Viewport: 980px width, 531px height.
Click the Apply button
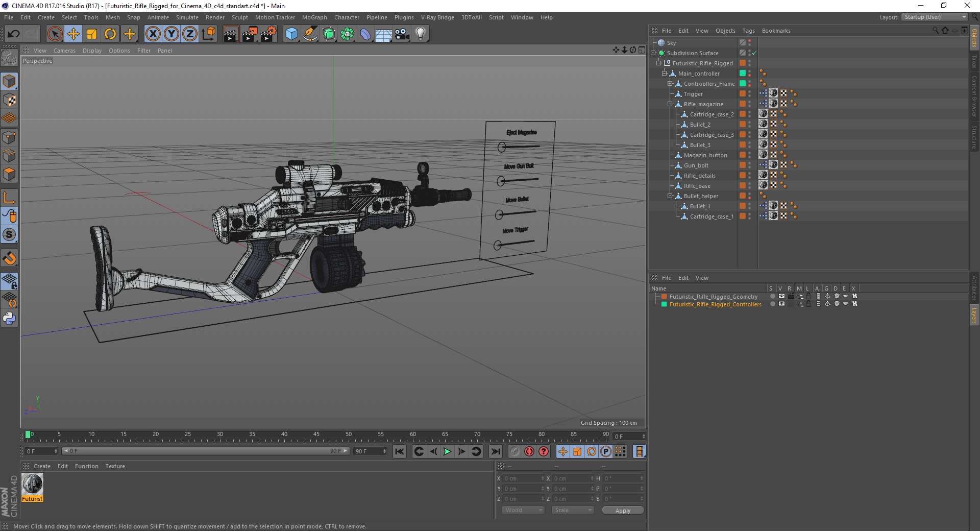(x=623, y=510)
